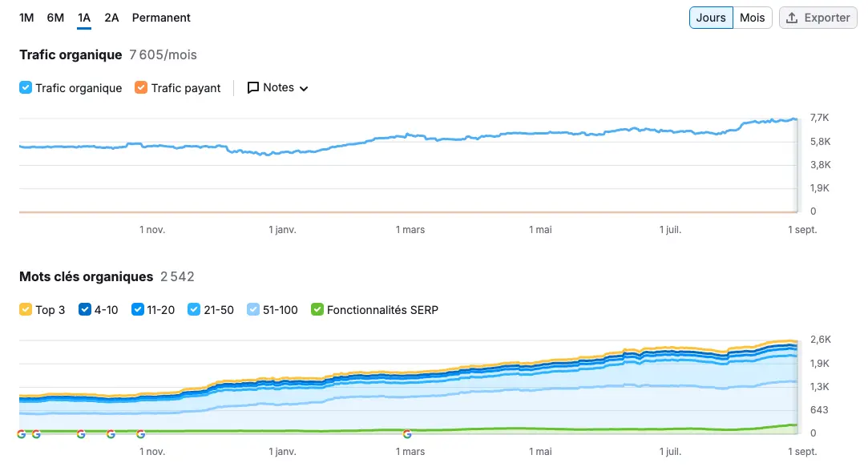The height and width of the screenshot is (467, 868).
Task: Hide the 11-20 positions series
Action: tap(137, 309)
